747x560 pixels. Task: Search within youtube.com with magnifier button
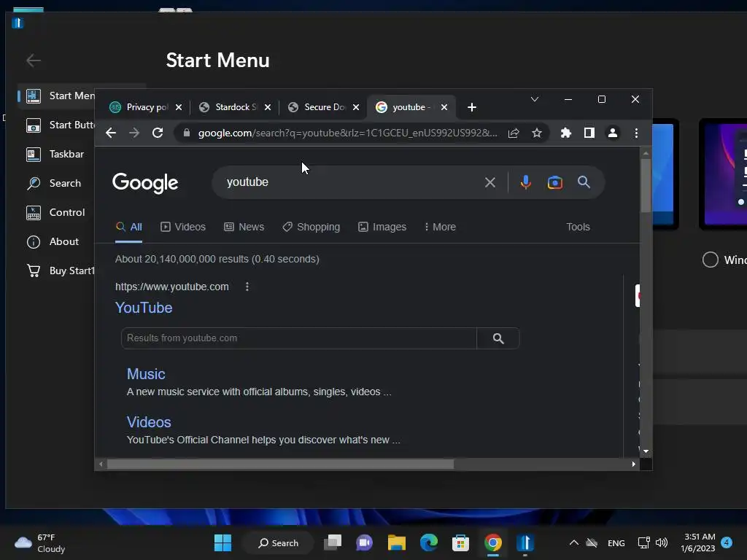498,338
